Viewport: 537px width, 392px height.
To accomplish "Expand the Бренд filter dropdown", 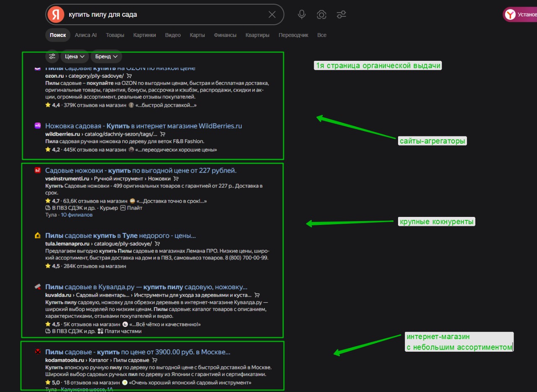I will coord(107,56).
